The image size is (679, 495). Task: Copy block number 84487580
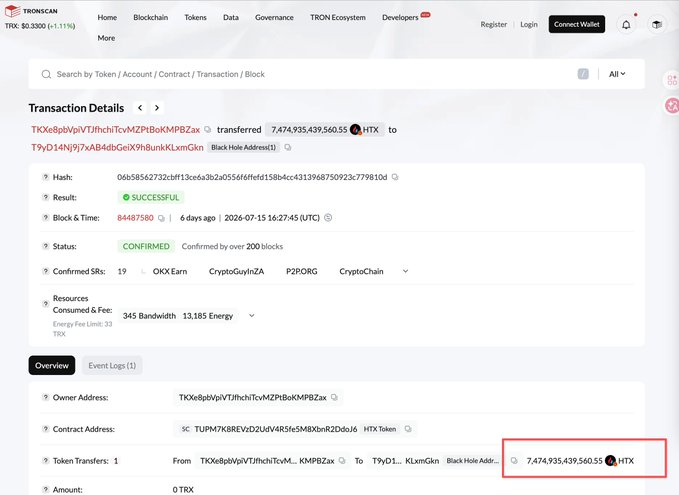coord(161,218)
